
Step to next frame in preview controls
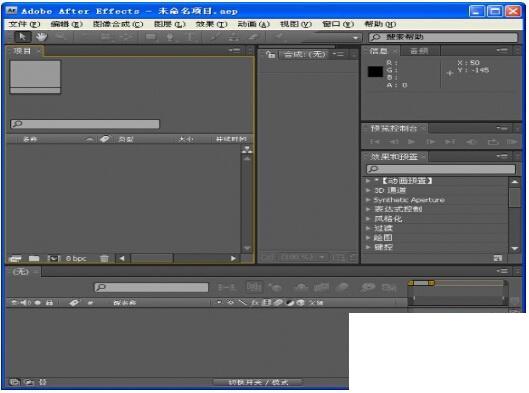point(430,142)
